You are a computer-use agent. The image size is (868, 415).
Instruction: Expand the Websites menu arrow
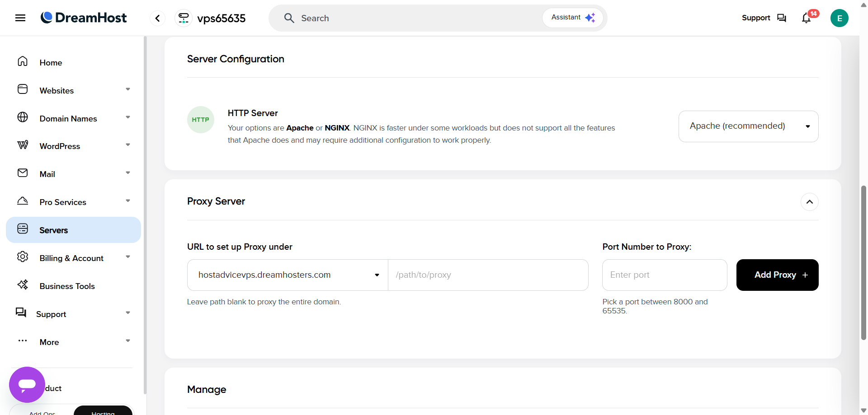coord(128,89)
